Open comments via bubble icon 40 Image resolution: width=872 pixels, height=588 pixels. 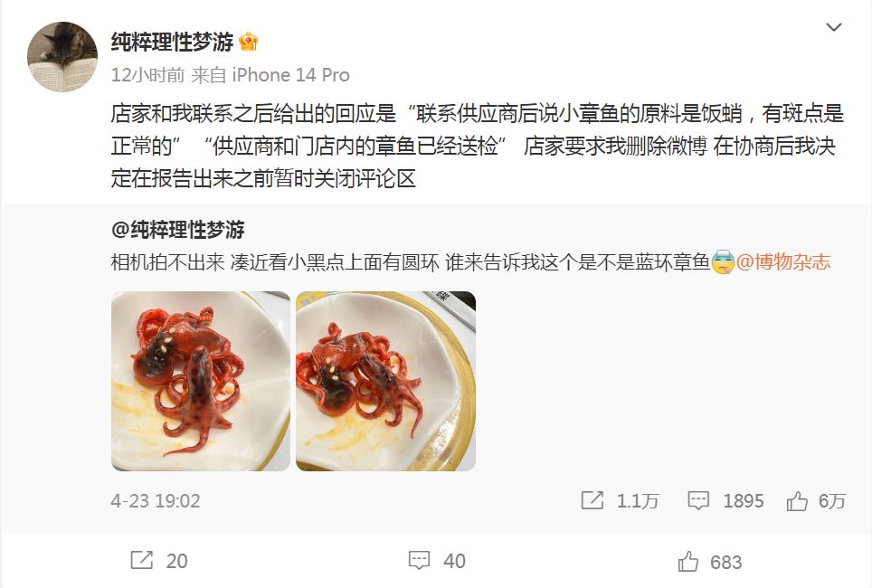[419, 560]
